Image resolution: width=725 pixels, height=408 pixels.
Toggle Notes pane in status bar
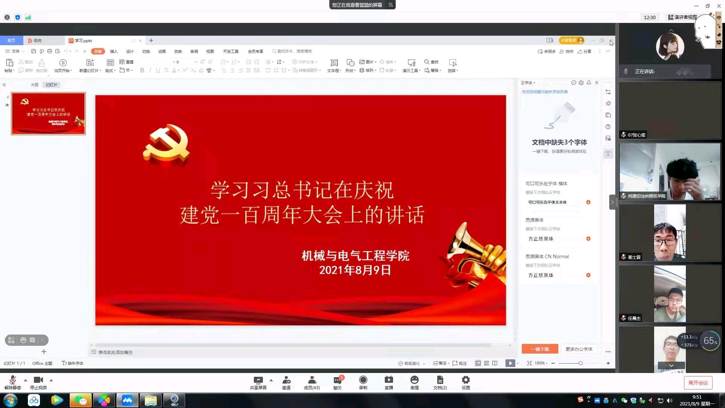coord(440,363)
